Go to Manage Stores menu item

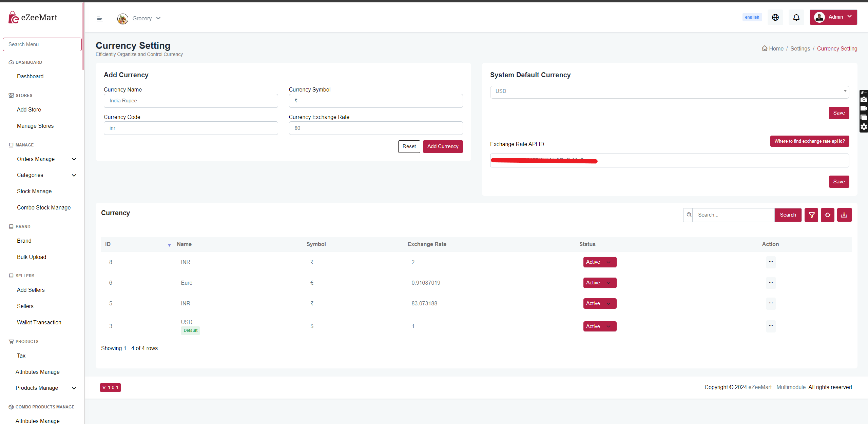(35, 126)
